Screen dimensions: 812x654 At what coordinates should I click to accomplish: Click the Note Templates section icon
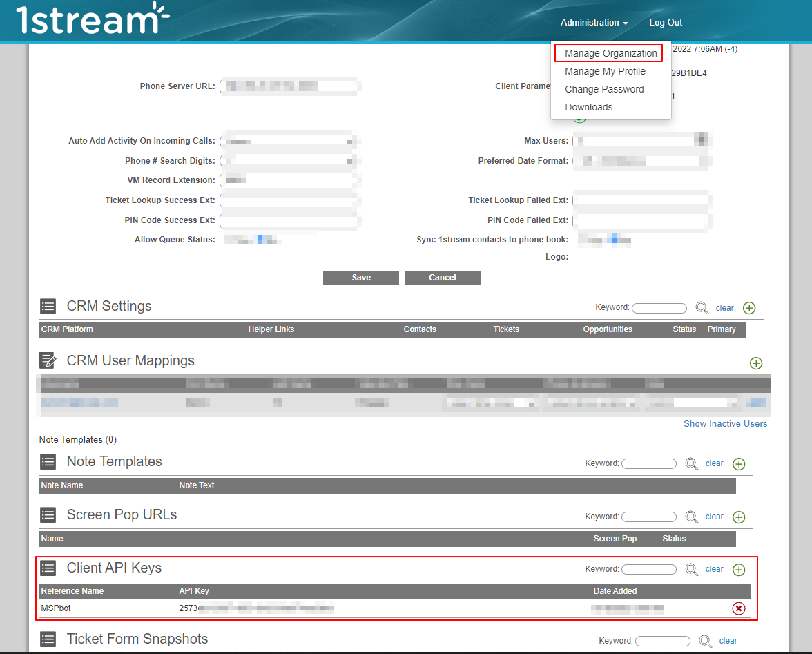click(x=48, y=461)
